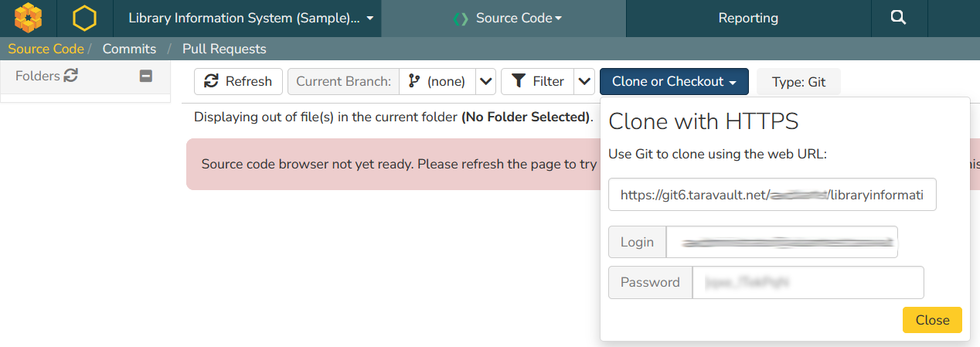Toggle the Clone or Checkout dropdown
The width and height of the screenshot is (980, 347).
(x=674, y=81)
